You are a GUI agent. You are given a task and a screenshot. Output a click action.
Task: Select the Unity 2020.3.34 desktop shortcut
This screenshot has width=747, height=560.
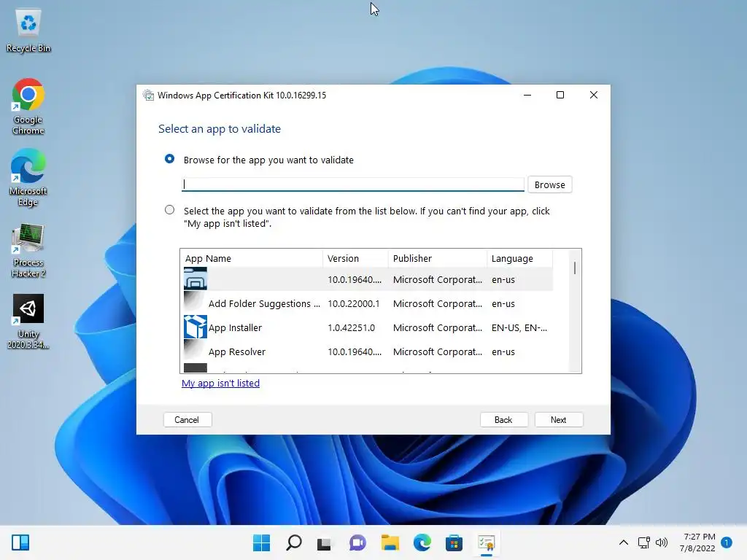(28, 322)
